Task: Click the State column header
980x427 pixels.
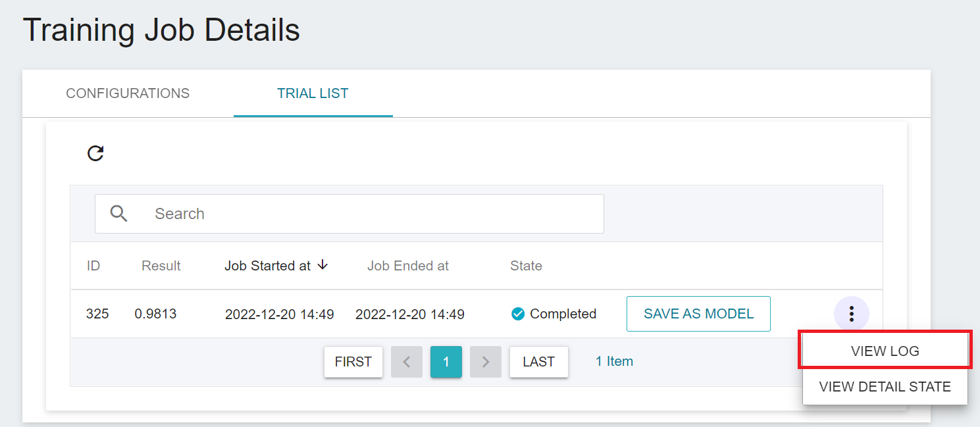Action: [526, 266]
